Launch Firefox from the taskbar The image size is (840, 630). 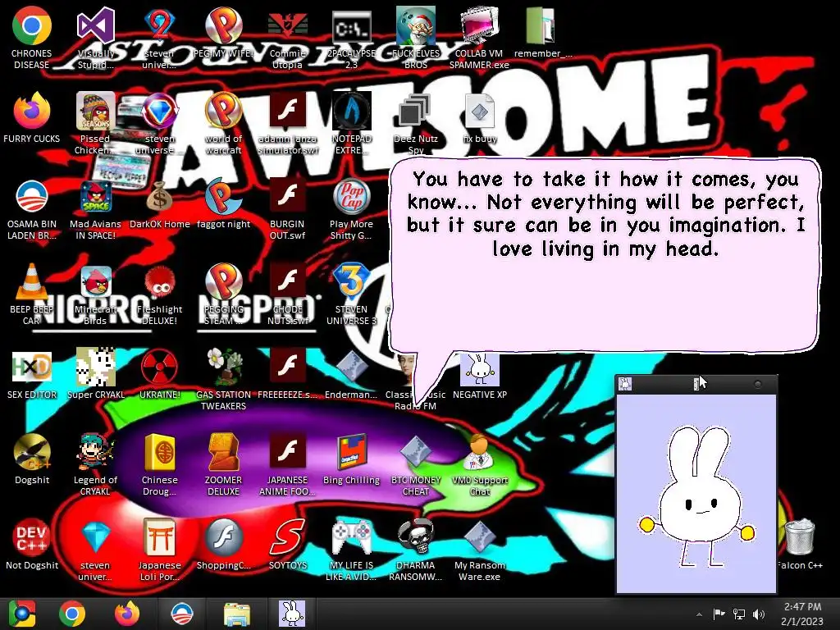pyautogui.click(x=127, y=614)
